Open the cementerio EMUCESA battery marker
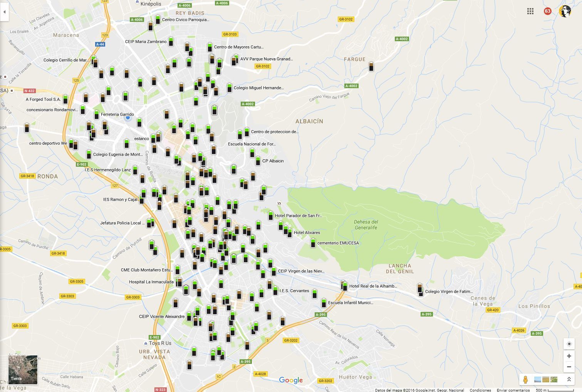 (x=313, y=243)
